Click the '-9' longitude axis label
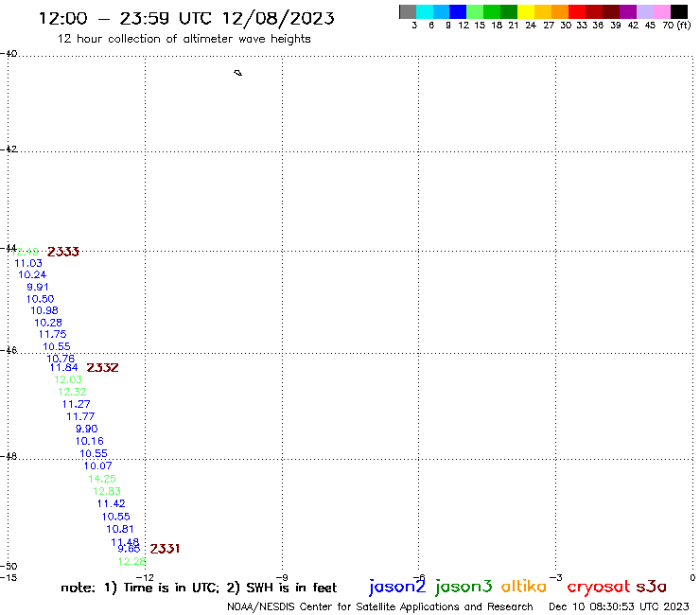 pos(282,577)
